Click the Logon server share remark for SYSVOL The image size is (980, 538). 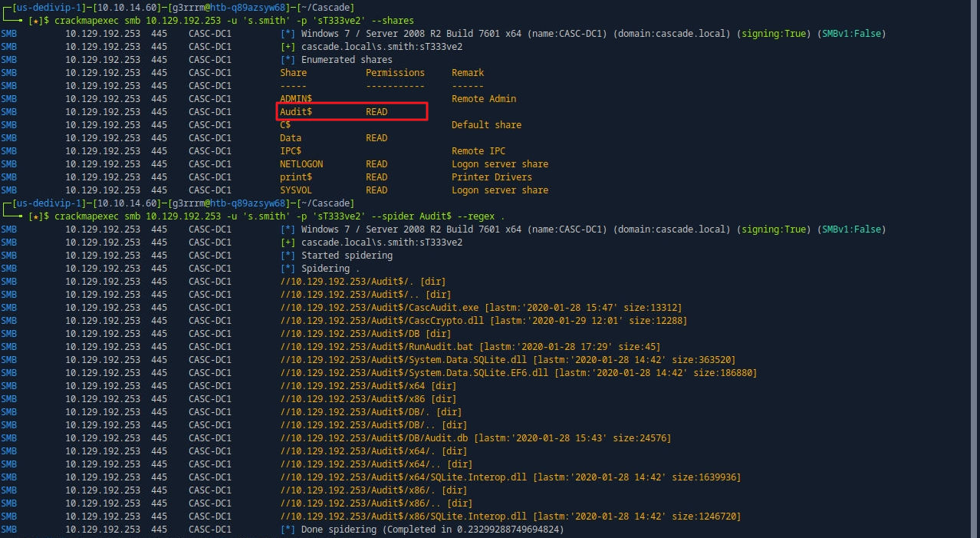[x=500, y=190]
